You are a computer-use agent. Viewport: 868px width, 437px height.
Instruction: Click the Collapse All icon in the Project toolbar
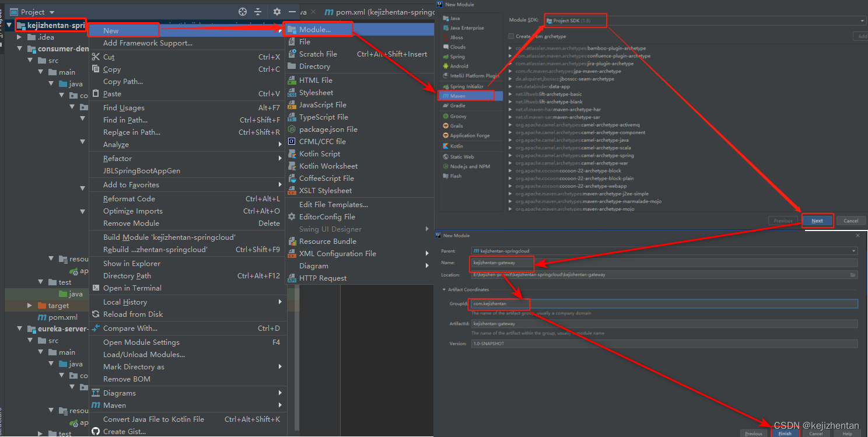[x=258, y=12]
